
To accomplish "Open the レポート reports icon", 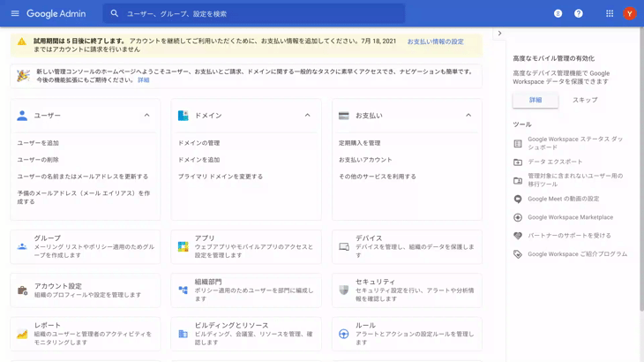I will click(x=22, y=334).
